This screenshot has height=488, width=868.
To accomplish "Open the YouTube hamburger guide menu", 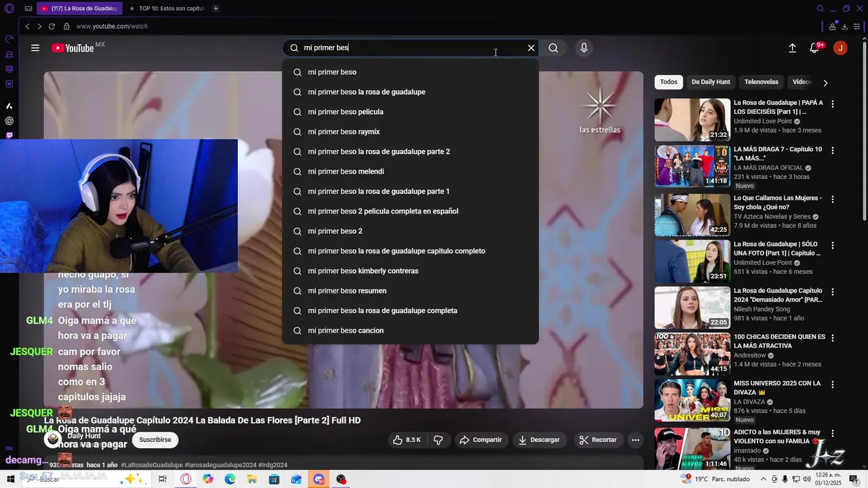I will coord(35,48).
